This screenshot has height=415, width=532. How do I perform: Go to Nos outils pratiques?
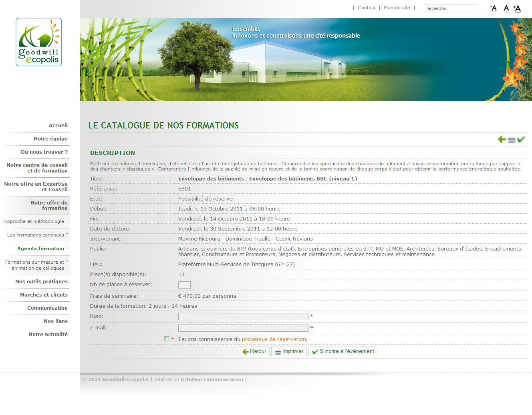[x=41, y=282]
